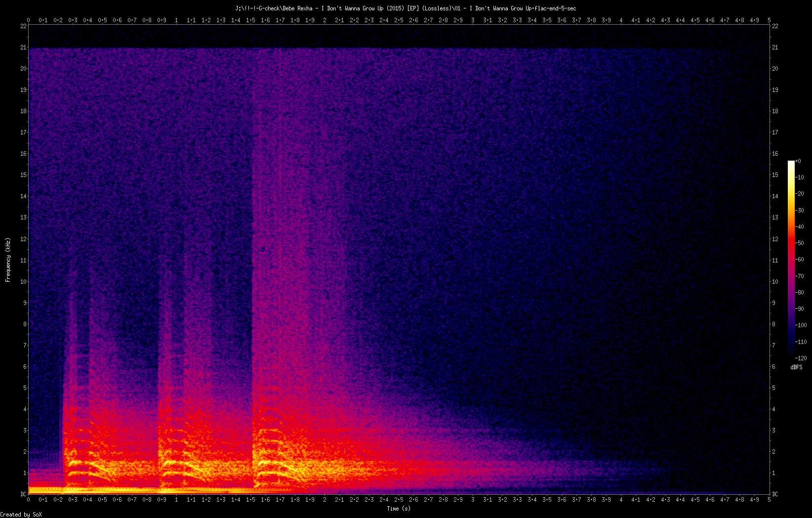Screen dimensions: 812x518
Task: Click the '3' tick on the right frequency axis
Action: tap(773, 431)
